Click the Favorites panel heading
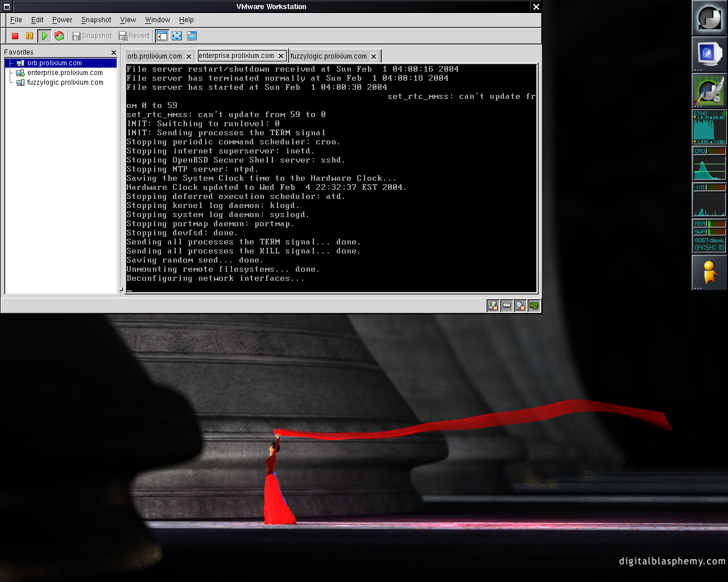The height and width of the screenshot is (582, 728). tap(19, 52)
